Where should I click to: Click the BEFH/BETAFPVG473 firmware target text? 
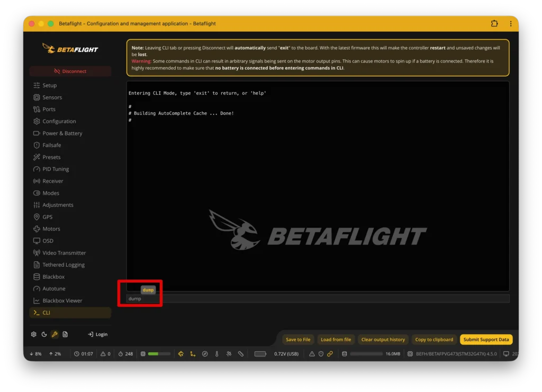tap(456, 354)
